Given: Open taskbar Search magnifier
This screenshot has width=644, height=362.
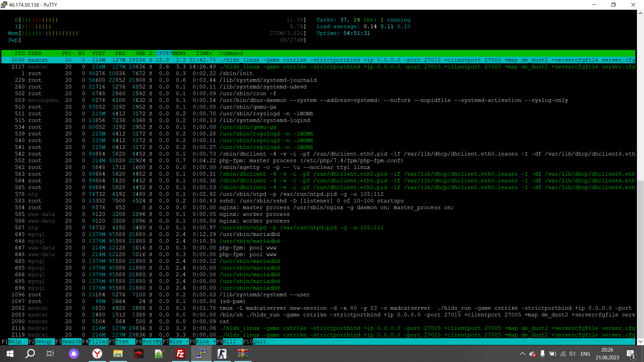Looking at the screenshot, I should coord(30,354).
